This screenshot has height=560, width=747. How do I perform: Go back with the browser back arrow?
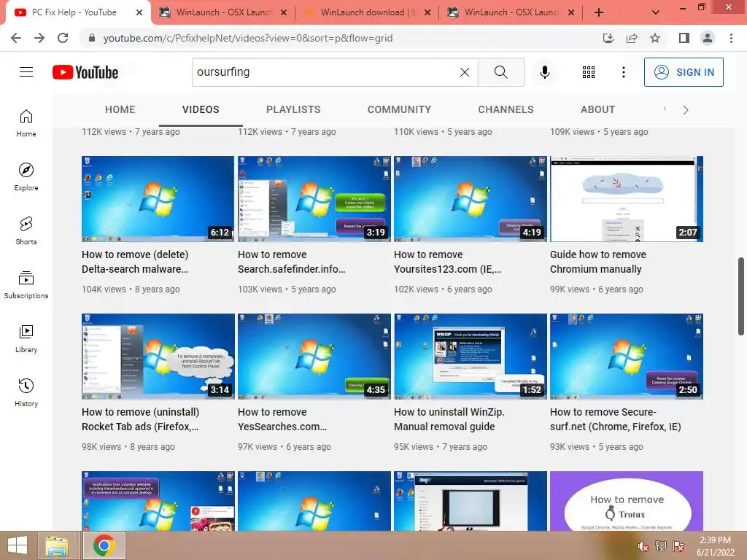(16, 38)
